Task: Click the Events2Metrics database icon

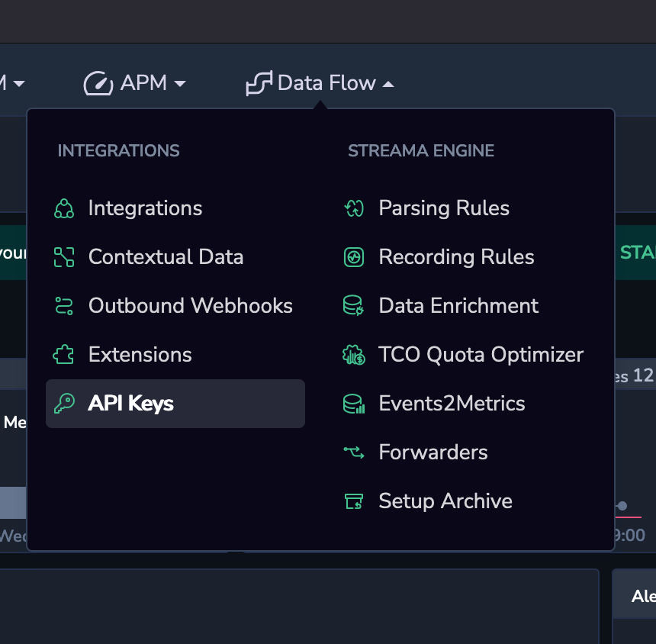Action: 354,404
